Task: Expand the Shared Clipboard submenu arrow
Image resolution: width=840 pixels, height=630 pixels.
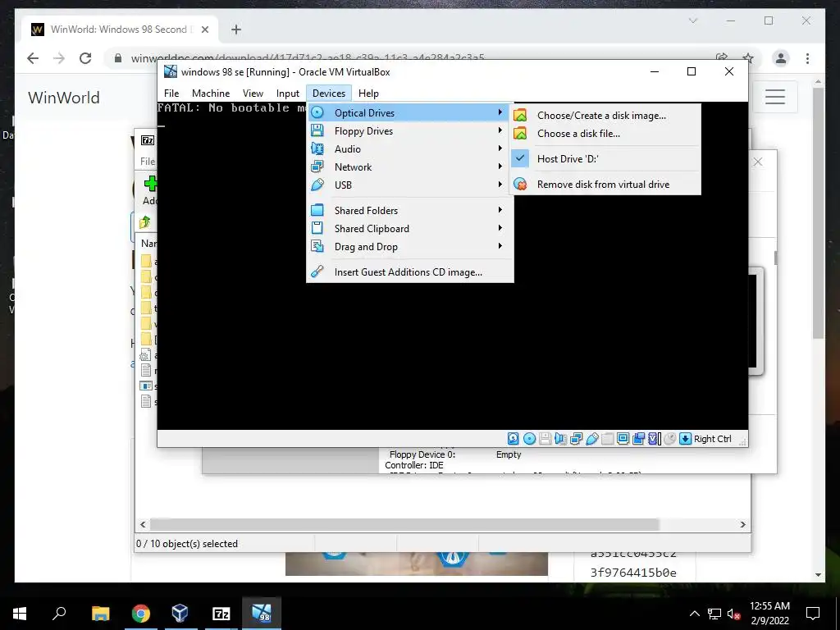Action: pos(500,228)
